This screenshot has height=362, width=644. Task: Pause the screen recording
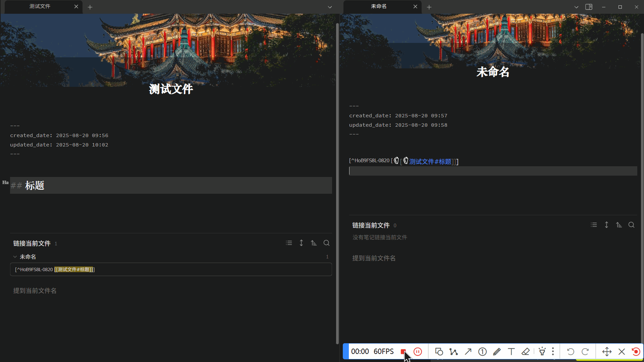418,352
